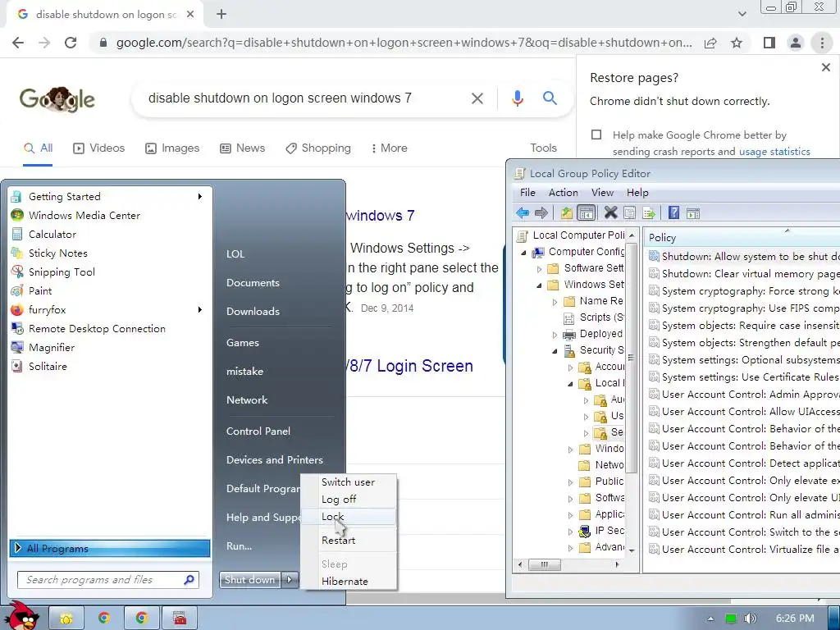This screenshot has width=840, height=630.
Task: Select Switch user from shutdown options
Action: tap(349, 482)
